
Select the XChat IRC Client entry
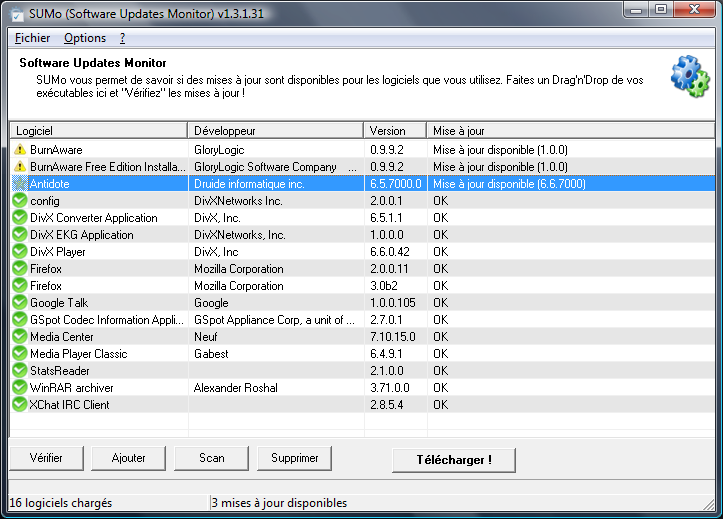click(x=69, y=405)
